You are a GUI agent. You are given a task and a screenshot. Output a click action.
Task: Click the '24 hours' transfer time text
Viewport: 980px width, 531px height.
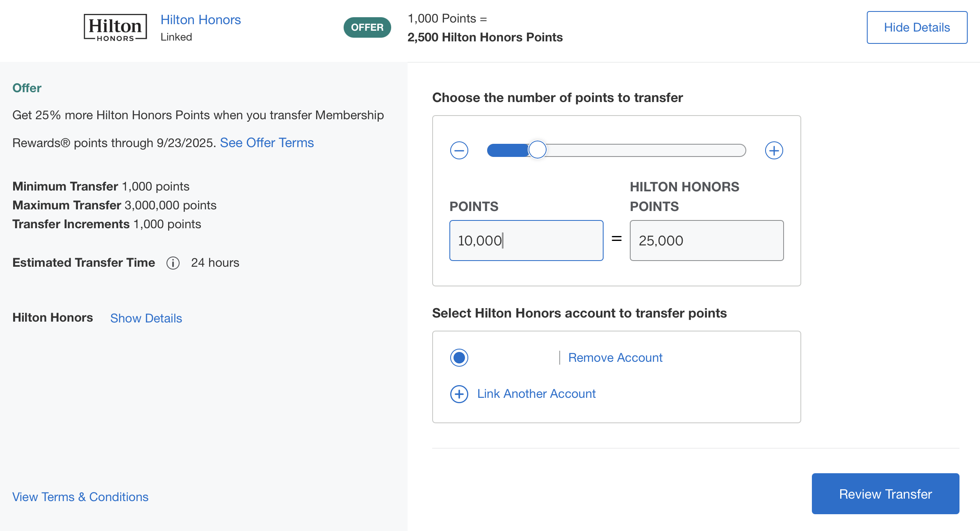tap(215, 263)
